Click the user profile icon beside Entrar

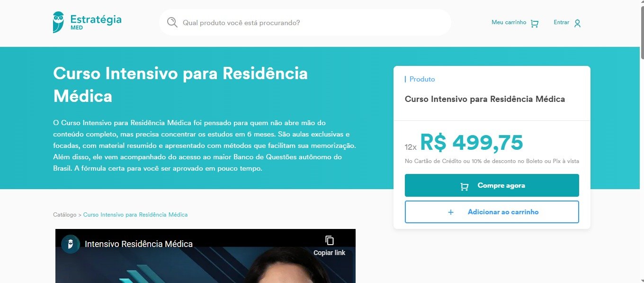click(577, 23)
